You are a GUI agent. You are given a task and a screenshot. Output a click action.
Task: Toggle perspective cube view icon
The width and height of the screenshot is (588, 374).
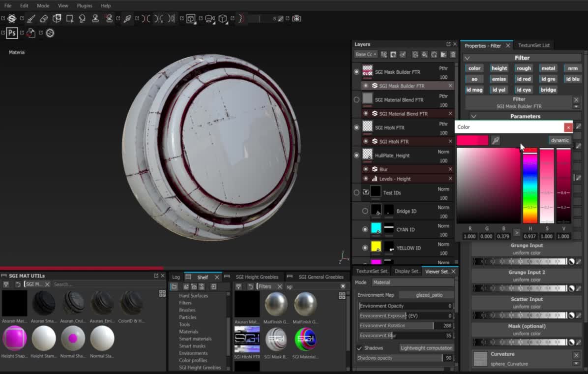[223, 18]
